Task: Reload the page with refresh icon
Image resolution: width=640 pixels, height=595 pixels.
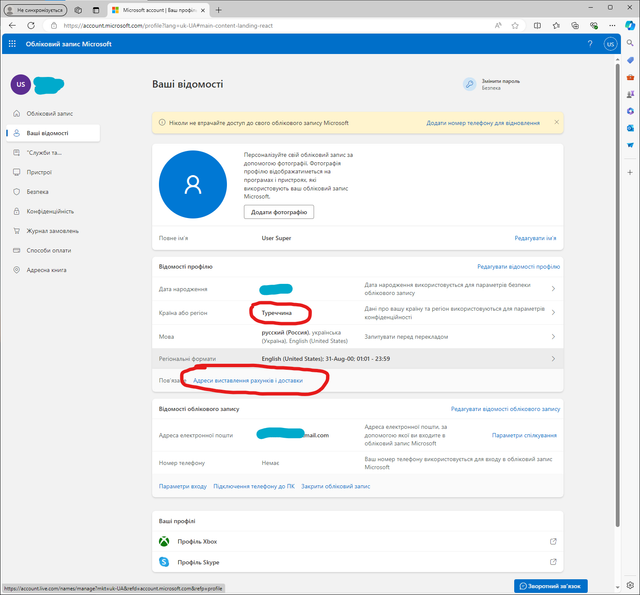Action: click(31, 25)
